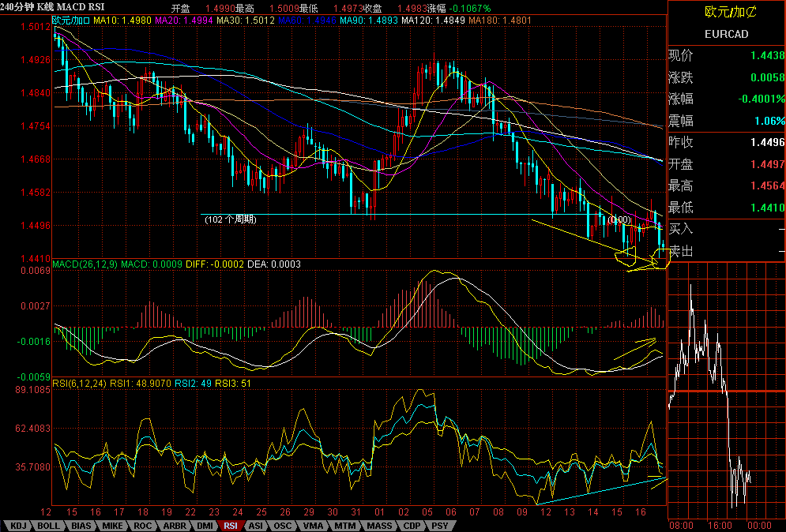786x532 pixels.
Task: Click the DIFF: -0.0002 label
Action: (x=215, y=264)
